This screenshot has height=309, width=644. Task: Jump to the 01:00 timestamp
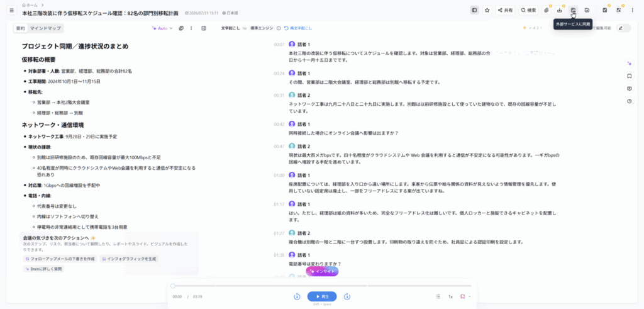pos(279,175)
